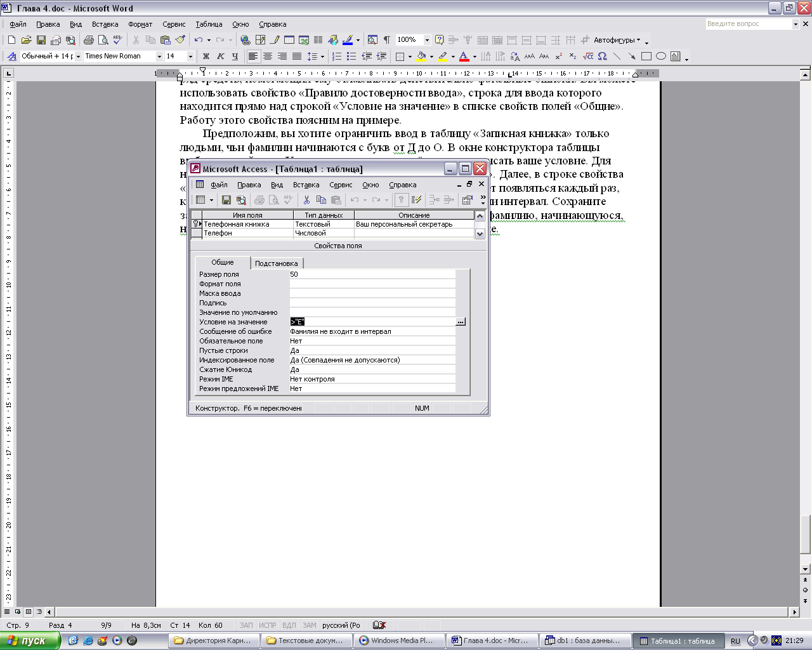Click the 'Телефон' field name cell
The image size is (812, 650).
(248, 233)
